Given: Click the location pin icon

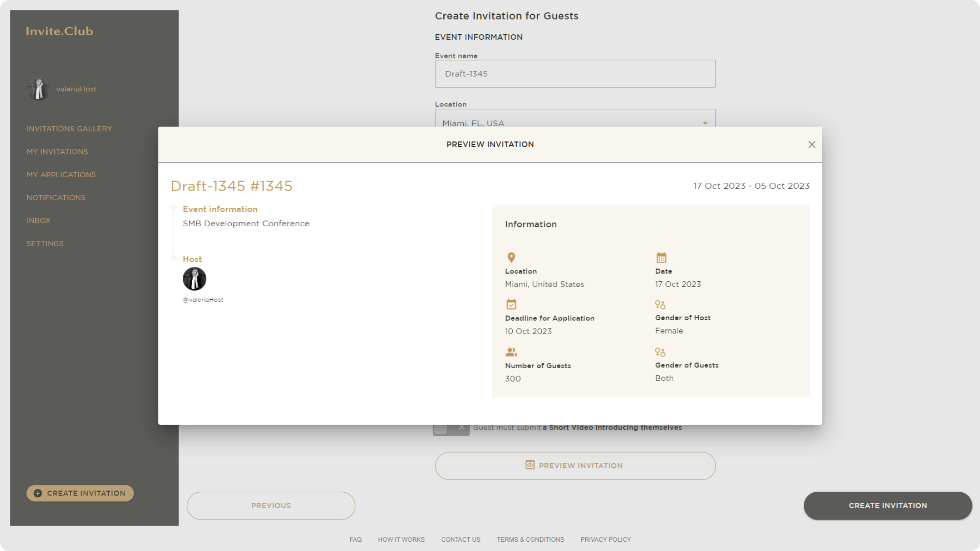Looking at the screenshot, I should point(511,257).
